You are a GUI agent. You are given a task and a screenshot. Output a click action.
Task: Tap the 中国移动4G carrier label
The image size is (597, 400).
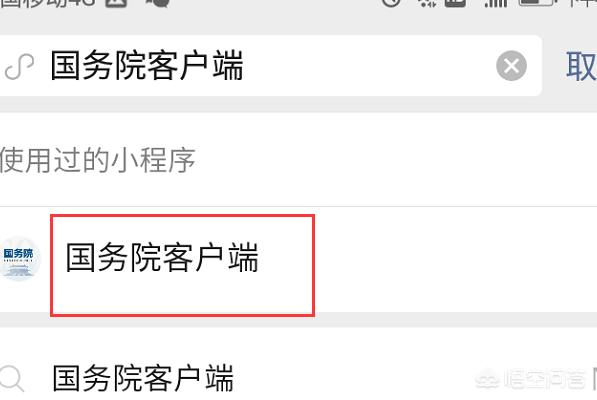pyautogui.click(x=48, y=3)
